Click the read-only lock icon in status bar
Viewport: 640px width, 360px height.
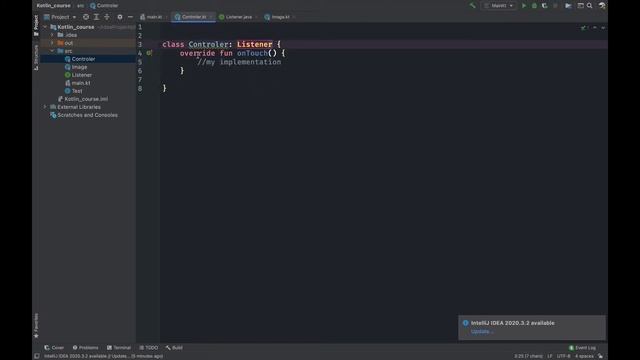pos(600,356)
